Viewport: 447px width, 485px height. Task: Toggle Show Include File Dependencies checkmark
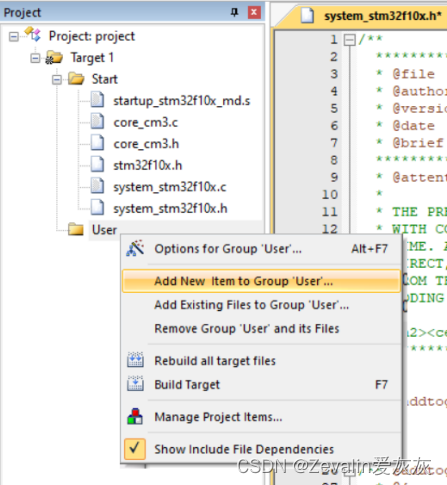point(135,449)
